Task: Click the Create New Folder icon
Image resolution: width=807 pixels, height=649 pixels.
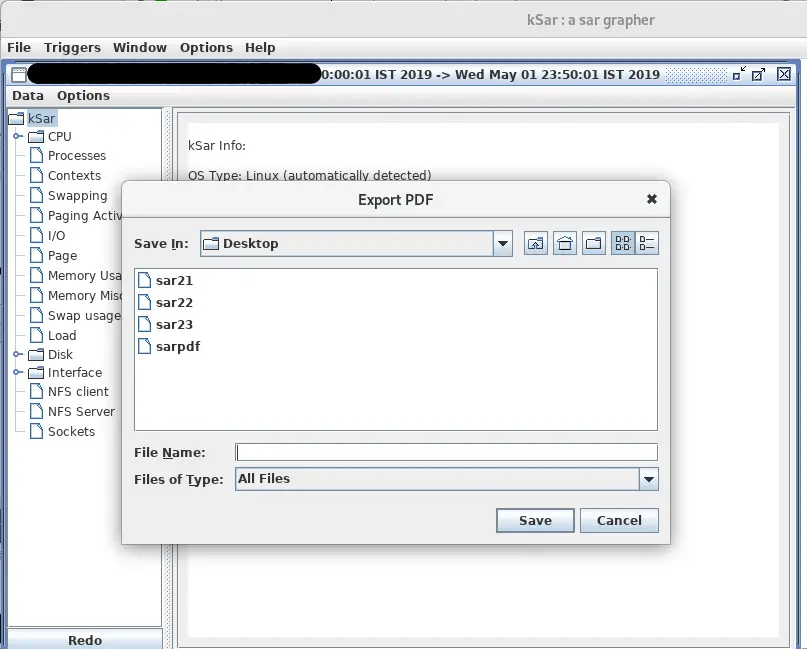Action: point(592,243)
